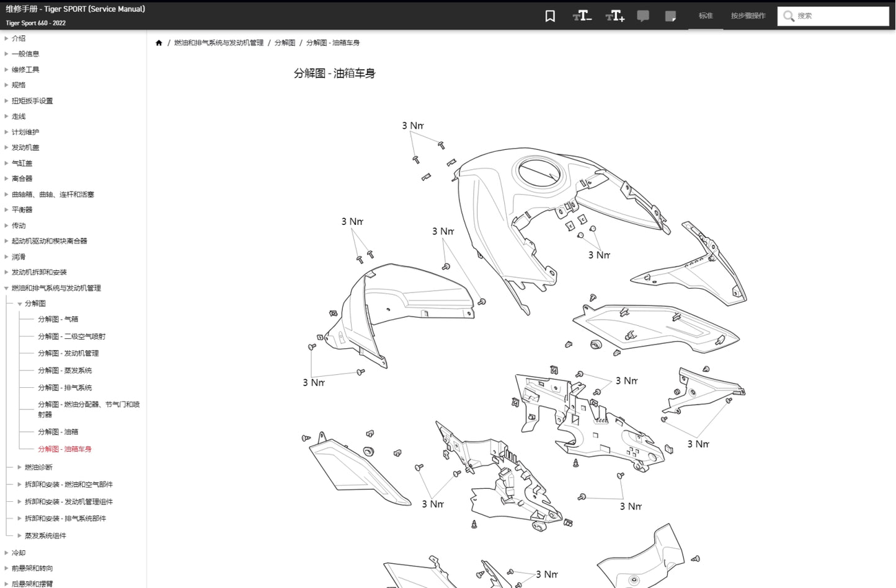896x588 pixels.
Task: Click the expander arrow beside 介绍
Action: pyautogui.click(x=6, y=38)
